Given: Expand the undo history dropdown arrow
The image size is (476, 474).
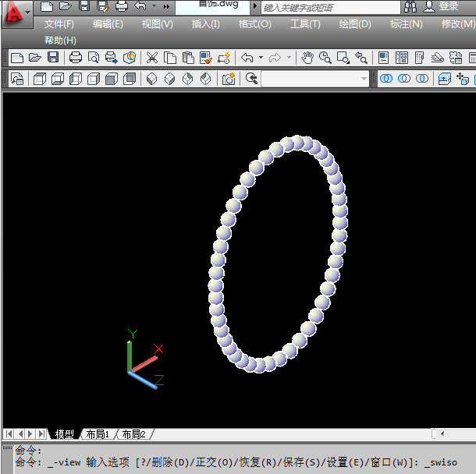Looking at the screenshot, I should (261, 58).
